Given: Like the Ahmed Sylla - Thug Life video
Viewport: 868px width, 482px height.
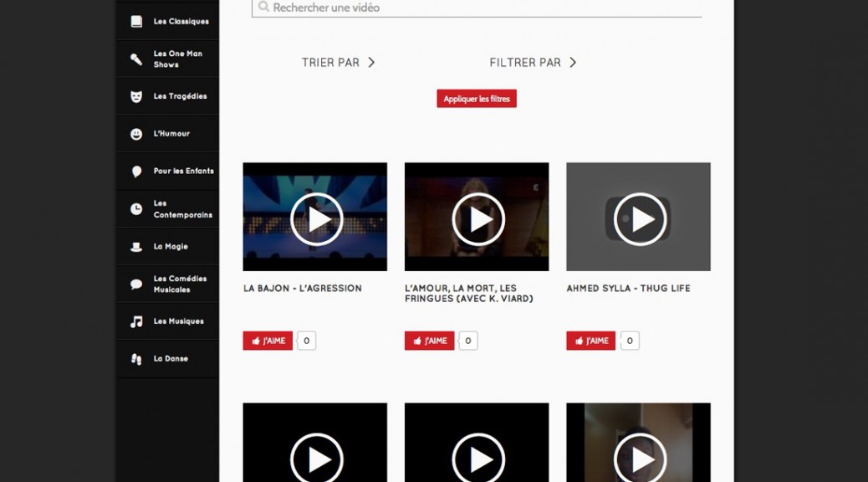Looking at the screenshot, I should [590, 341].
